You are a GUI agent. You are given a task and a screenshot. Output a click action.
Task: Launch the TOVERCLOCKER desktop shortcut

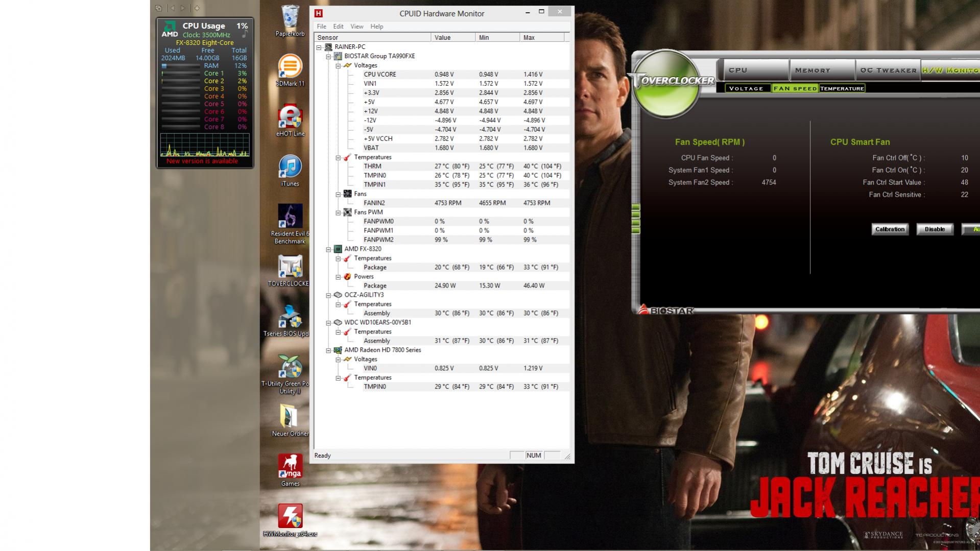289,271
